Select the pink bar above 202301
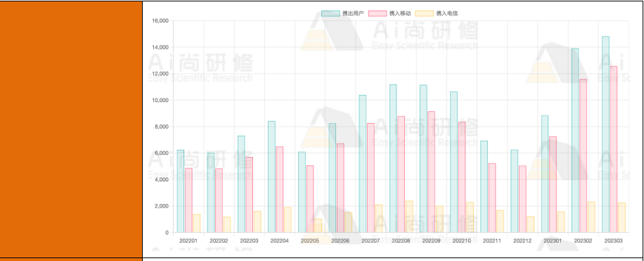 pos(553,184)
